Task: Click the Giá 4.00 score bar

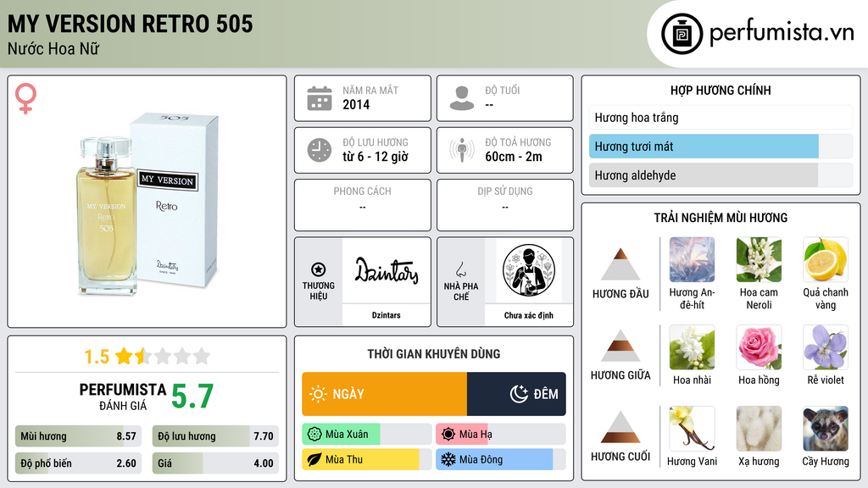Action: (216, 463)
